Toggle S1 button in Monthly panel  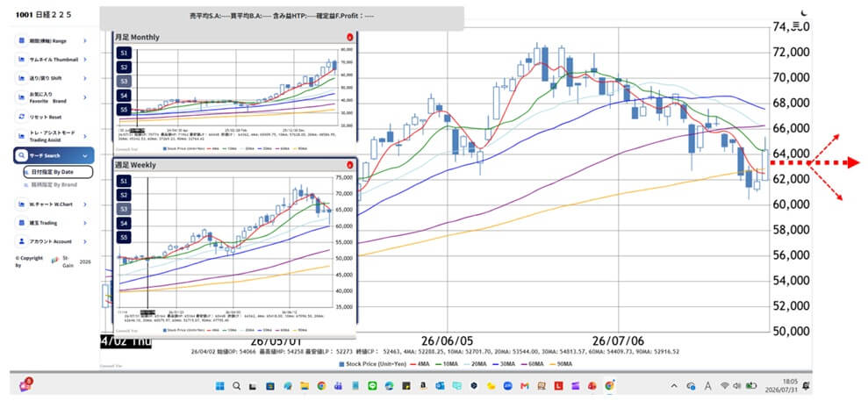tap(124, 53)
